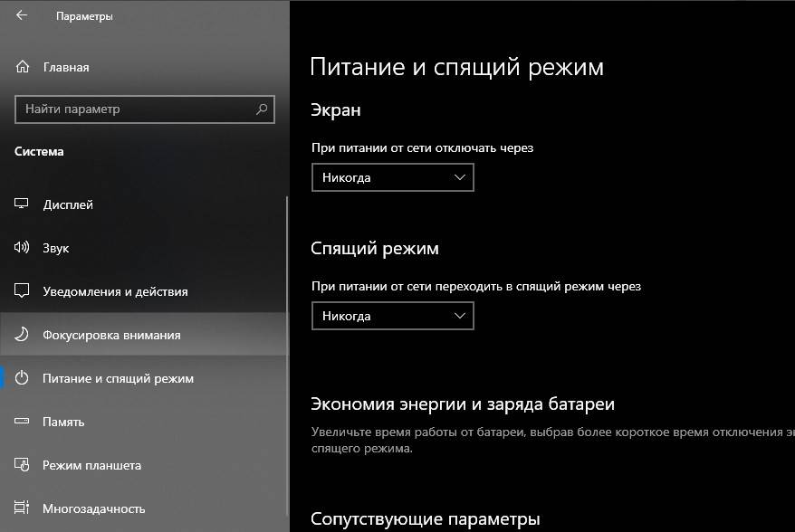The height and width of the screenshot is (532, 795).
Task: Open the sleep timeout dropdown under Спящий режим
Action: pyautogui.click(x=392, y=316)
